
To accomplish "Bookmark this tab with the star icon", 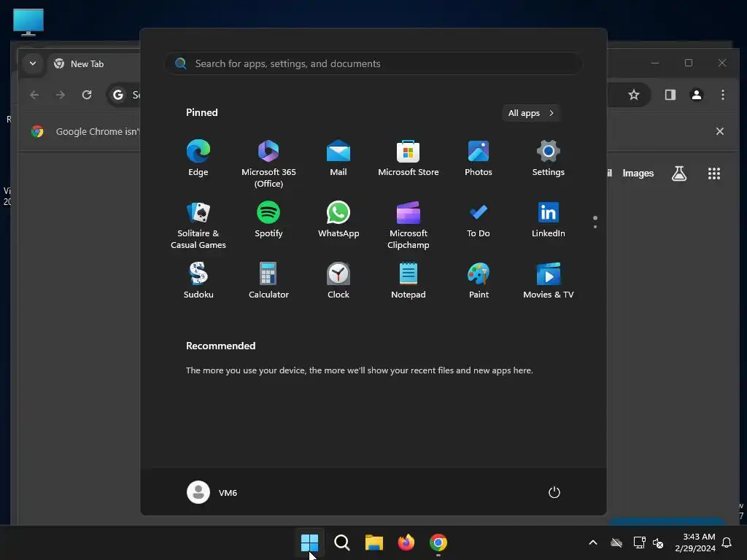I will 634,95.
